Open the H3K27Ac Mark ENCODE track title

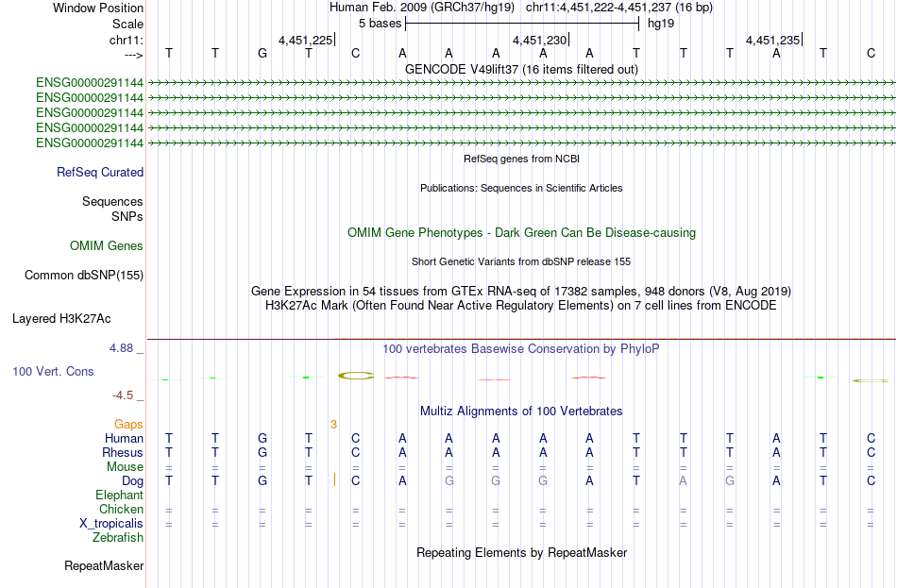coord(521,306)
